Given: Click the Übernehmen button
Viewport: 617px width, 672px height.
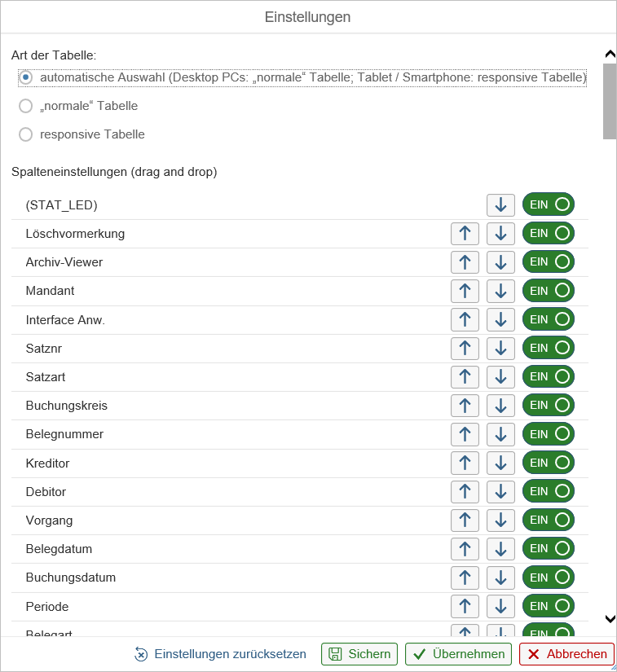Looking at the screenshot, I should coord(458,654).
